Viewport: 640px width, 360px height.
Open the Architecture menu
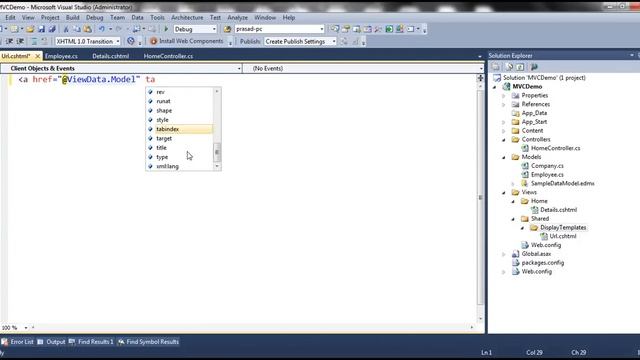tap(187, 18)
